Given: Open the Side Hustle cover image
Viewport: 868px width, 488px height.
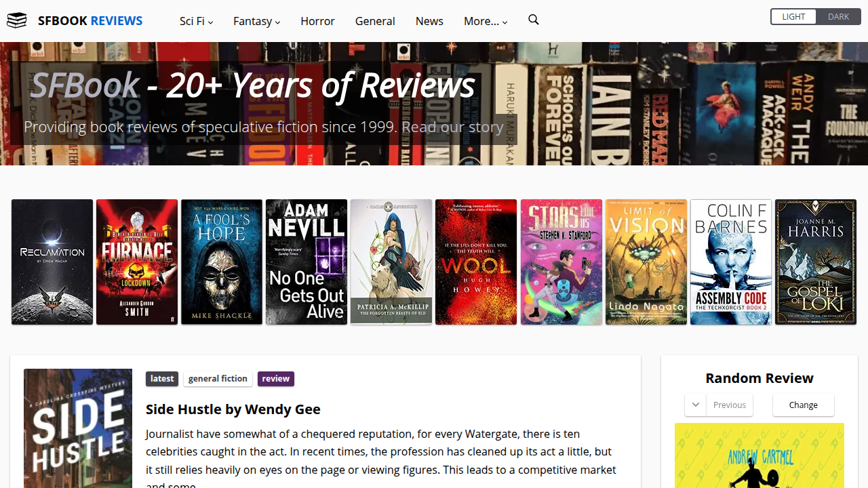Looking at the screenshot, I should [x=78, y=428].
